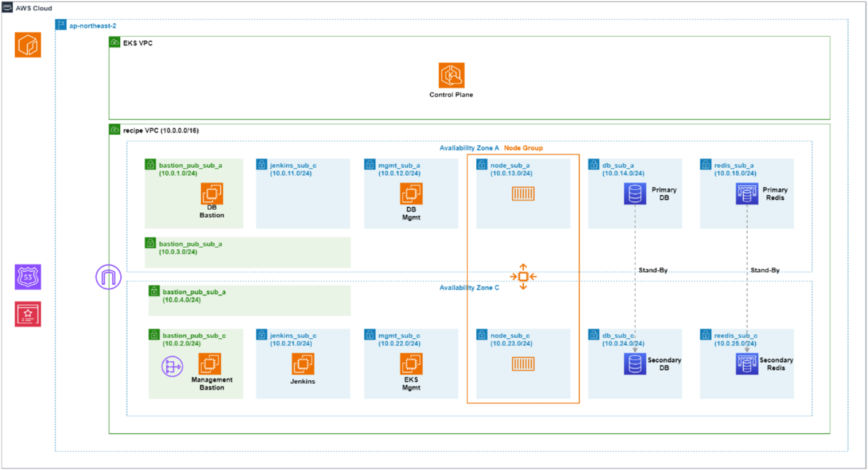Image resolution: width=868 pixels, height=470 pixels.
Task: Select the Primary DB icon
Action: 635,194
